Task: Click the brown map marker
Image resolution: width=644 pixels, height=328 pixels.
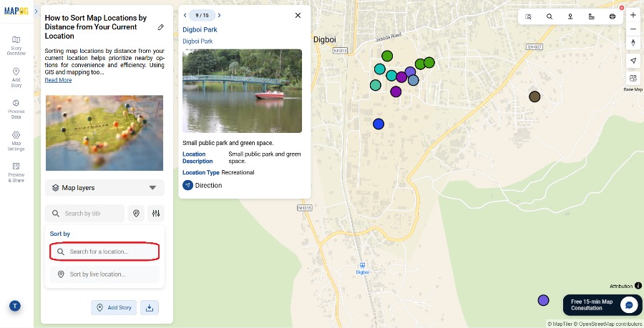Action: pos(535,96)
